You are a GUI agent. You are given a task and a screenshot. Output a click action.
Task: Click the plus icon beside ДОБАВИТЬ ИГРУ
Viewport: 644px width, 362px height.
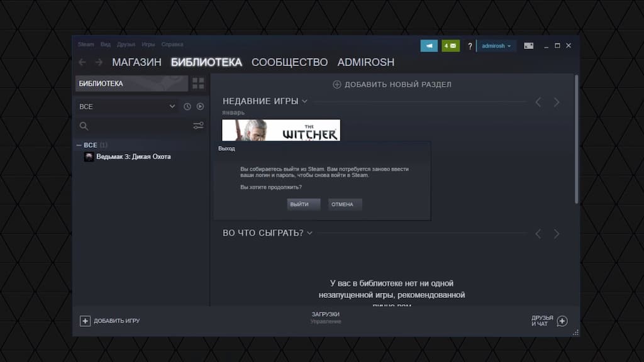(85, 321)
